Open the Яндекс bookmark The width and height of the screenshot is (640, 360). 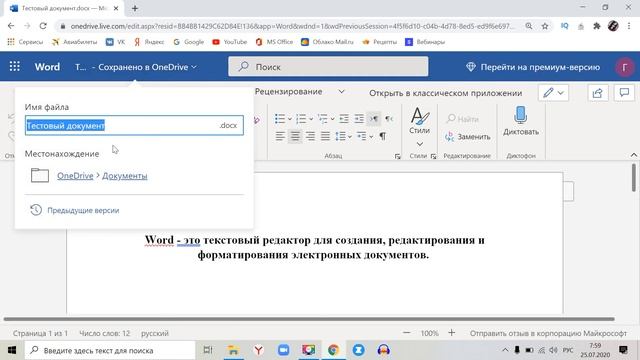point(149,42)
